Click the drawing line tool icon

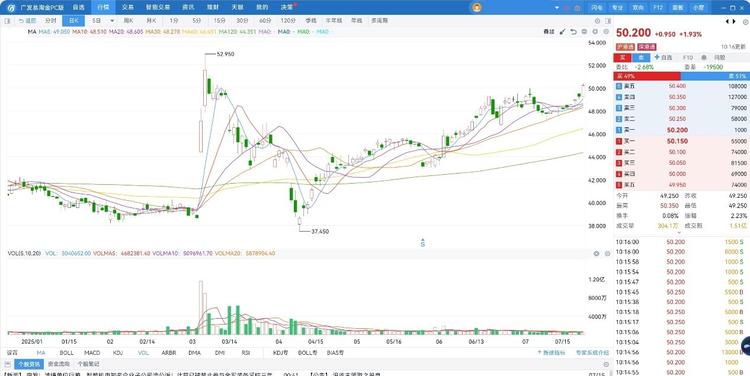tap(562, 32)
